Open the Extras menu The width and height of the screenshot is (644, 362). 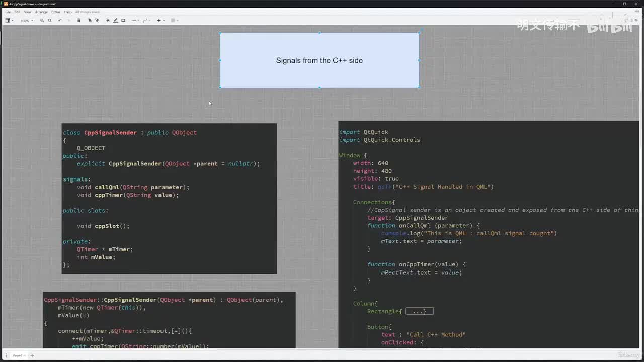(56, 12)
